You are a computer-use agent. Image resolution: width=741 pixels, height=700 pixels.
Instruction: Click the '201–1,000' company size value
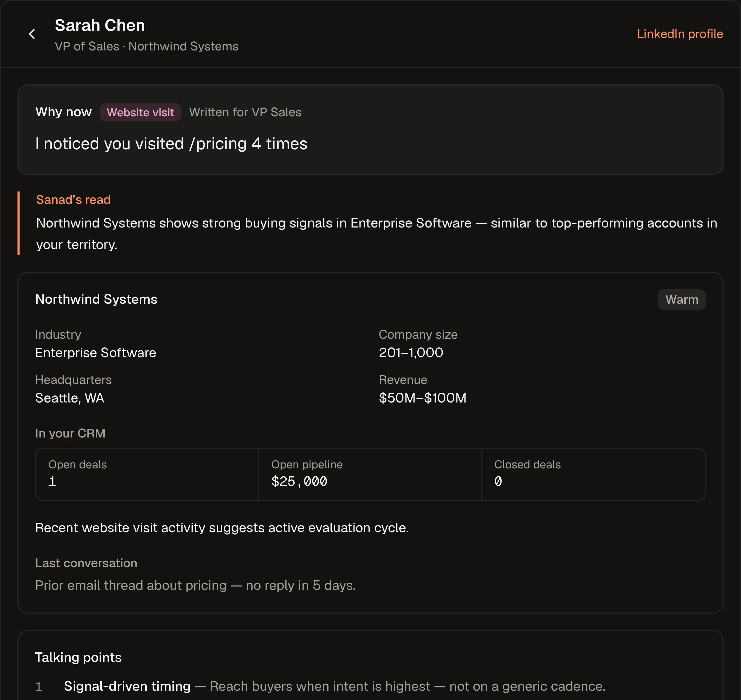pos(411,353)
